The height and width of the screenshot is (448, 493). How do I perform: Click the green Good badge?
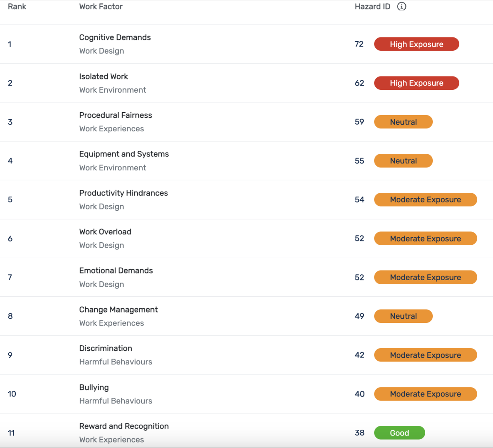(399, 433)
